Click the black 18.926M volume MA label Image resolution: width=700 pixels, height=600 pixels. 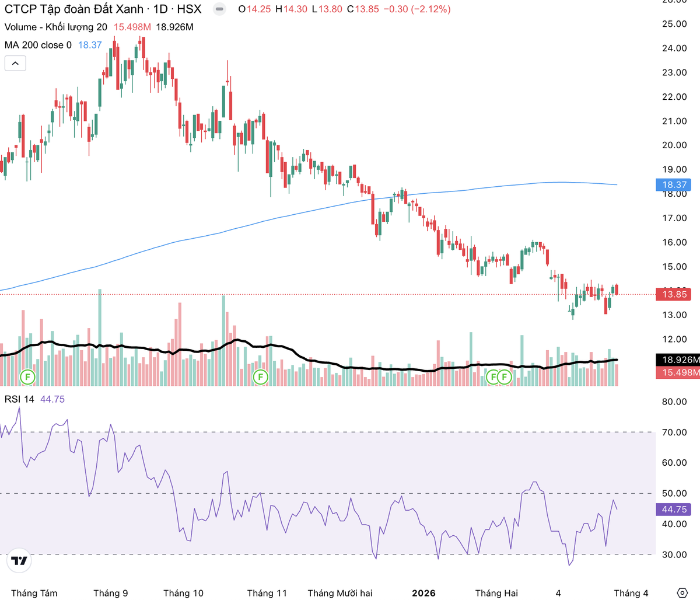[x=680, y=360]
